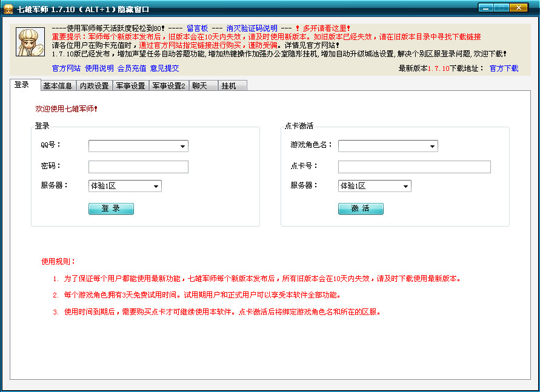Open the activation 服务器 dropdown

(x=405, y=187)
